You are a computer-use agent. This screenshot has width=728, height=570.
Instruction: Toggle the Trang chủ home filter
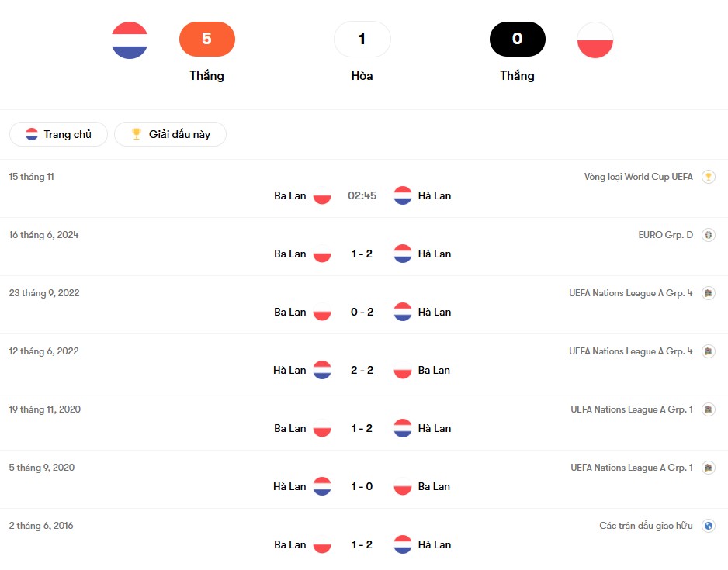[58, 134]
